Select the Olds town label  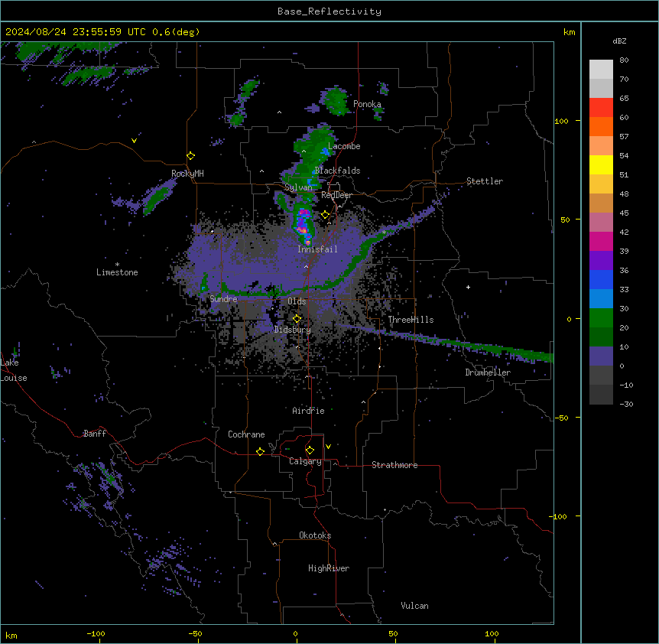coord(297,301)
